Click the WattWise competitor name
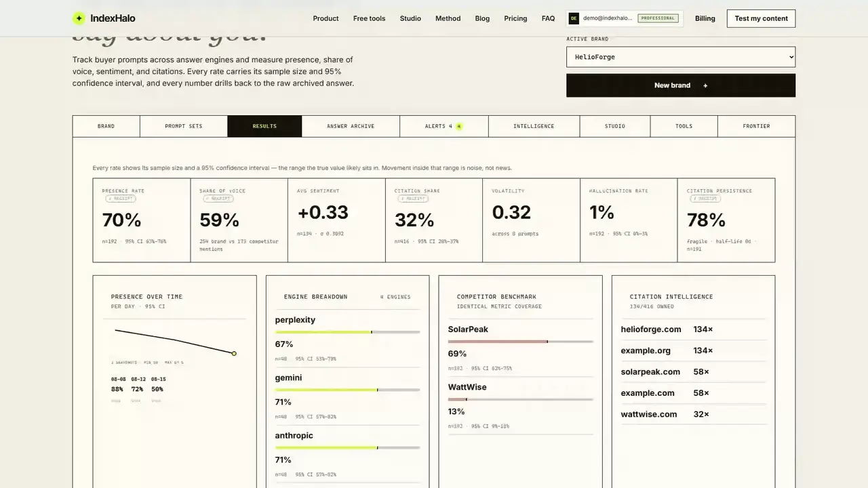868x488 pixels. pos(467,387)
